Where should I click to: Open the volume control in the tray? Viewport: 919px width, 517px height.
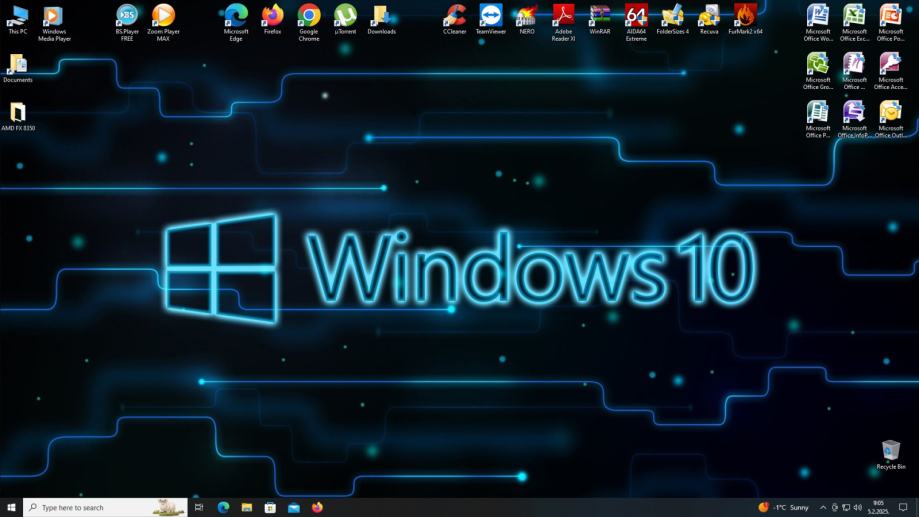click(x=857, y=508)
